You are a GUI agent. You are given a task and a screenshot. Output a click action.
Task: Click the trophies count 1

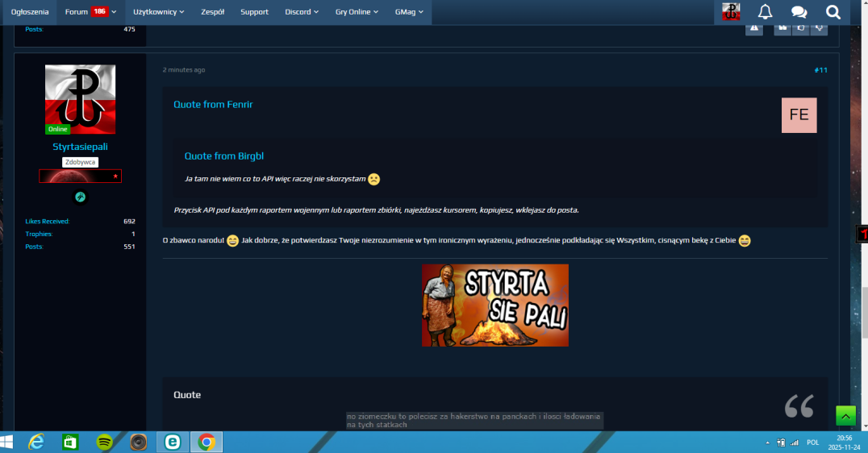coord(133,234)
